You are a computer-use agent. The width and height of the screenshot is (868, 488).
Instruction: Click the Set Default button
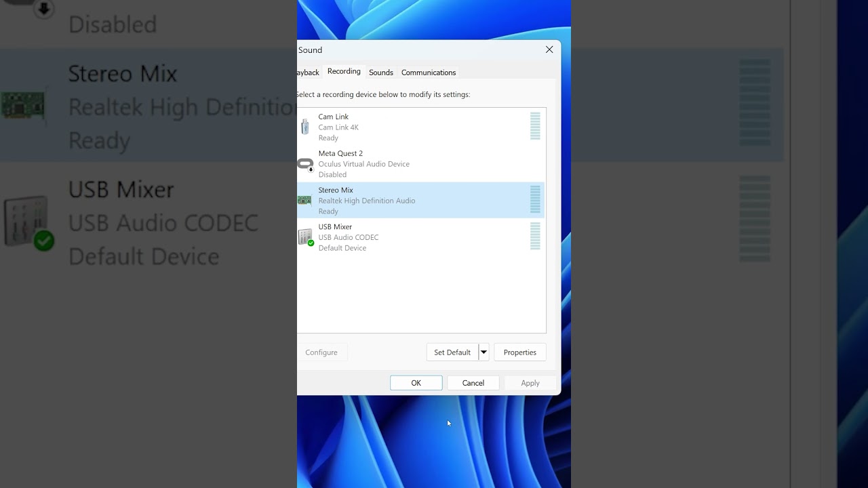[x=452, y=352]
